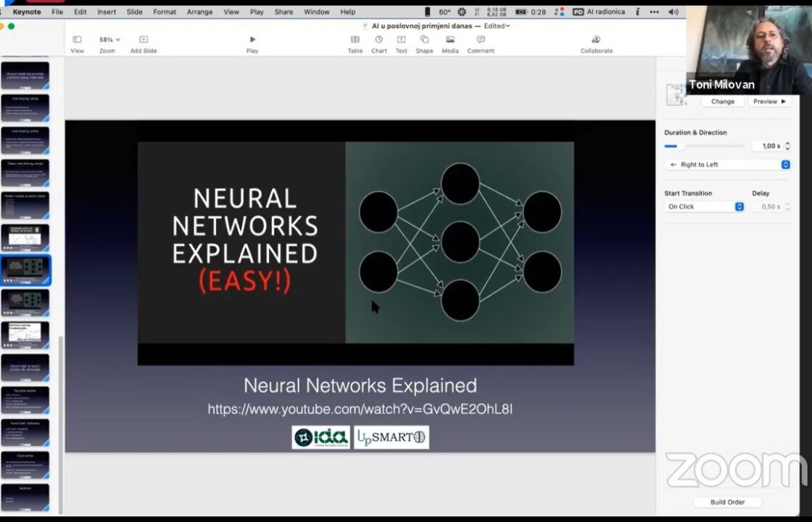This screenshot has height=522, width=812.
Task: Select the 'Razvojna okolina' slide thumbnail
Action: [x=25, y=399]
